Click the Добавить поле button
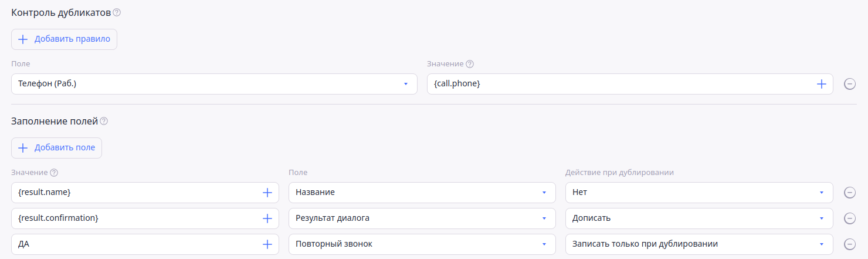This screenshot has height=259, width=868. [x=57, y=148]
